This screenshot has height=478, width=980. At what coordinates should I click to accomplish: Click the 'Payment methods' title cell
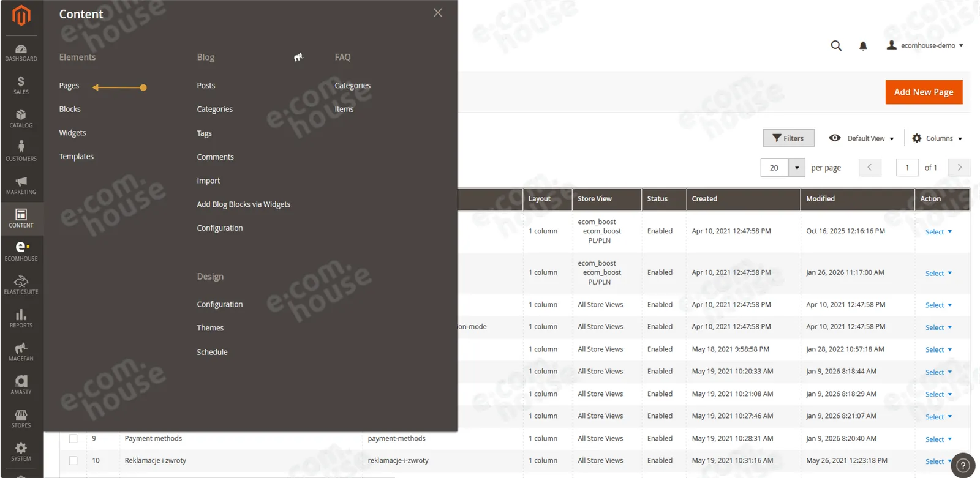(x=153, y=438)
